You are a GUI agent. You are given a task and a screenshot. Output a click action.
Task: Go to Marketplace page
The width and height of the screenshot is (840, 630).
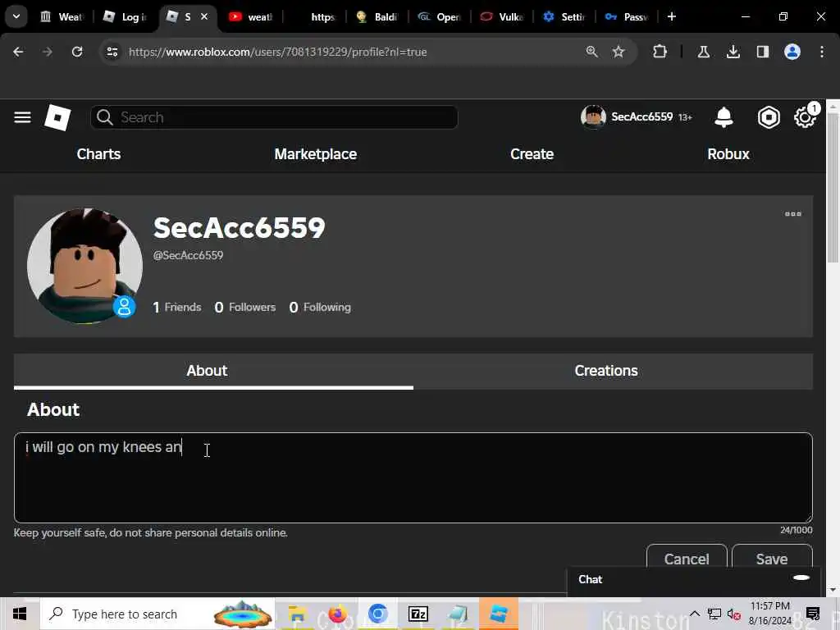tap(316, 154)
